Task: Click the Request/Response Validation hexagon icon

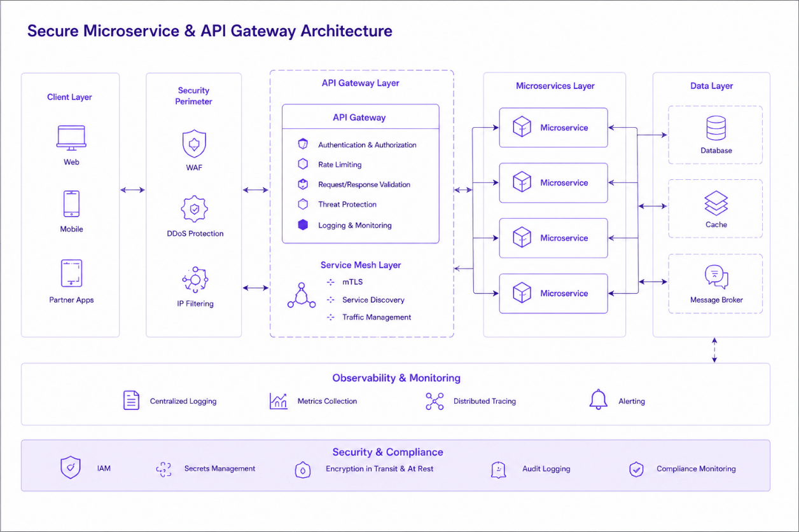Action: click(303, 184)
